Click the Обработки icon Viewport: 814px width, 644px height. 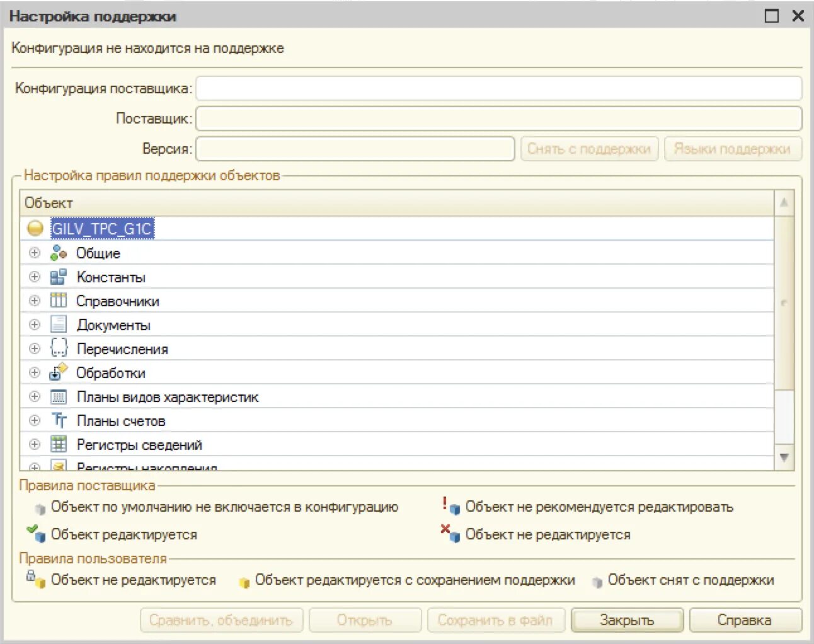(x=59, y=372)
